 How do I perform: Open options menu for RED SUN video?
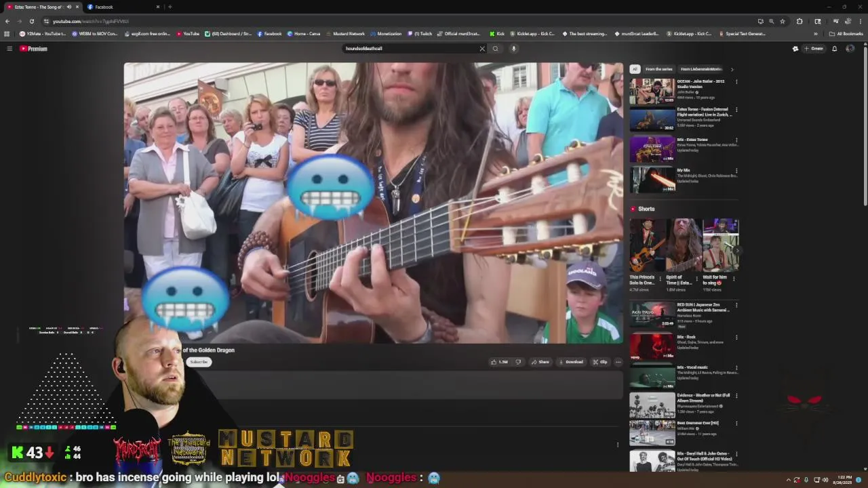click(736, 305)
